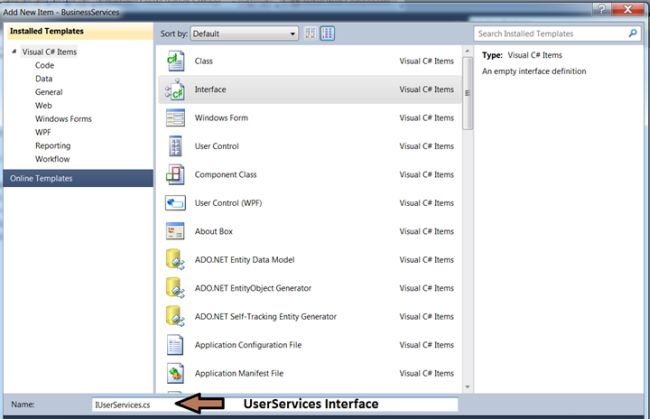Select the Web category
This screenshot has width=650, height=419.
point(44,105)
